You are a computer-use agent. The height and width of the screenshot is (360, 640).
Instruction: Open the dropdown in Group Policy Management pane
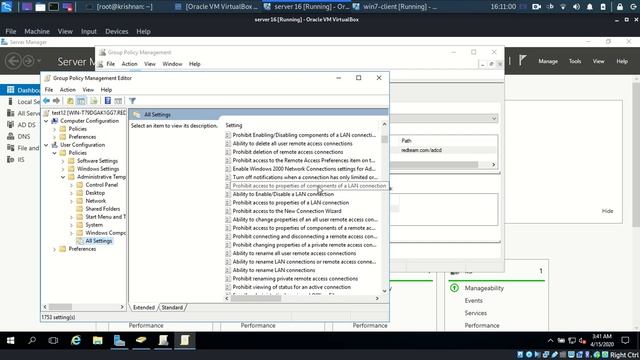[x=494, y=118]
